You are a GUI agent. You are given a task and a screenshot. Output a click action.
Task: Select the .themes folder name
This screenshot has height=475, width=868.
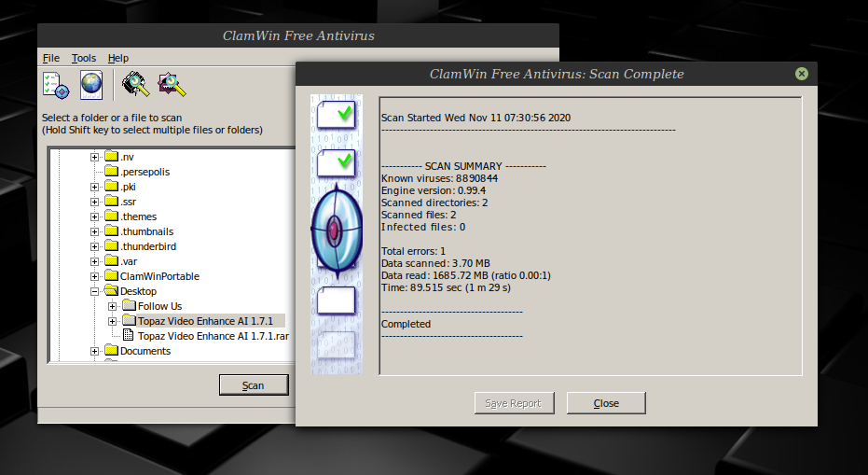coord(138,217)
